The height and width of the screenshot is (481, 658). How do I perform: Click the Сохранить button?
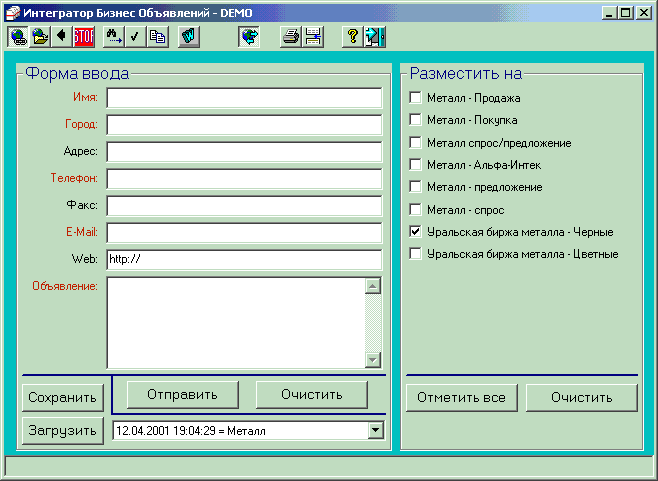[63, 397]
